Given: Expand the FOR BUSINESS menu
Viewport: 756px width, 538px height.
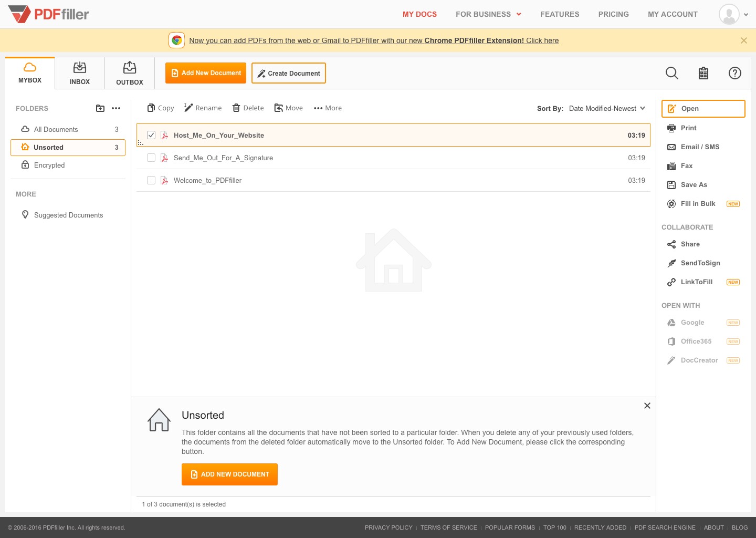Looking at the screenshot, I should (488, 14).
